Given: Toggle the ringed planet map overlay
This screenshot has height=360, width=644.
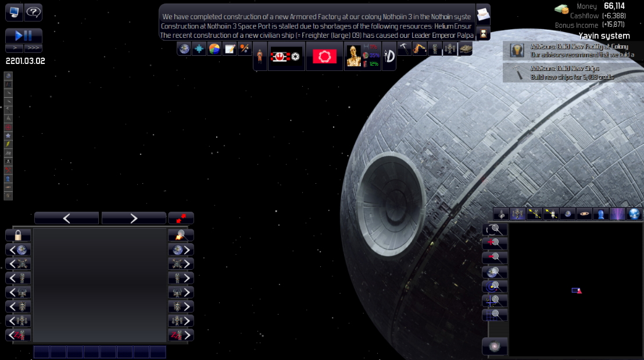Looking at the screenshot, I should (x=584, y=213).
